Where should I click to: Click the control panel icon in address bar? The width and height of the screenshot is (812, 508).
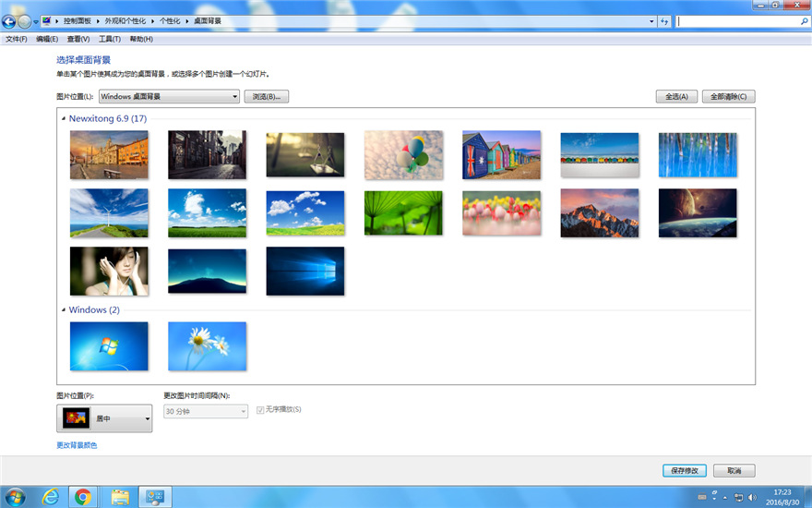[x=47, y=21]
